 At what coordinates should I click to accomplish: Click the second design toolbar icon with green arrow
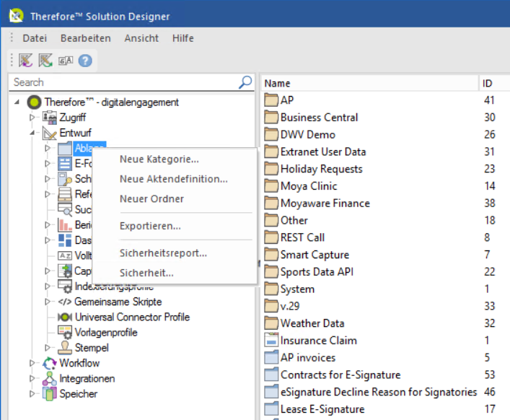(x=45, y=61)
